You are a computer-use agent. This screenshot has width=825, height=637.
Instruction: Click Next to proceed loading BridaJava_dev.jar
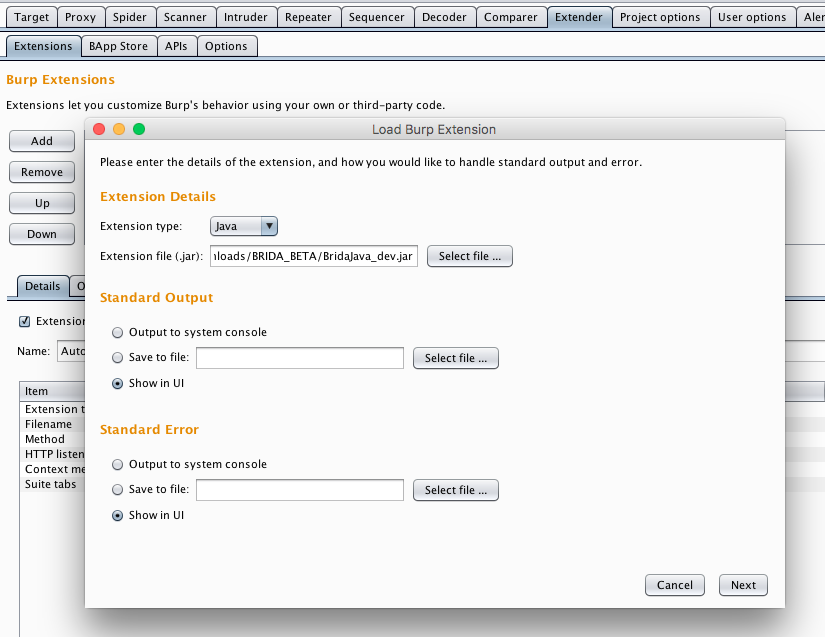[x=742, y=585]
